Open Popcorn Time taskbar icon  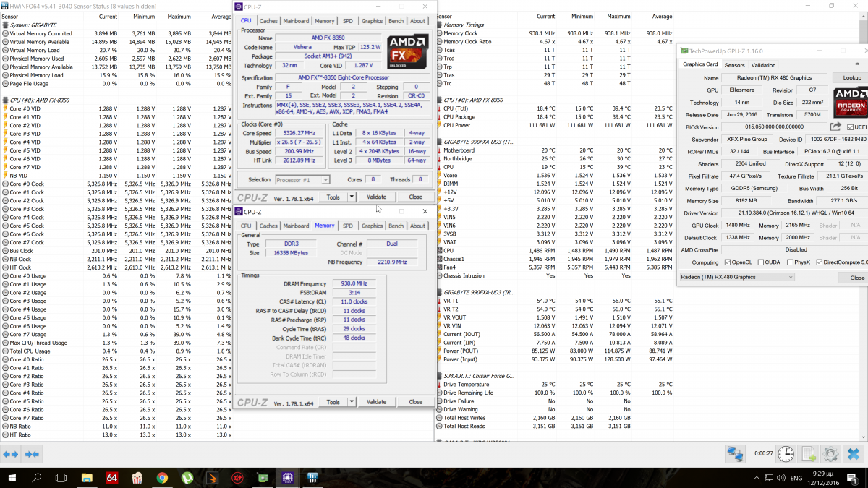pyautogui.click(x=137, y=478)
